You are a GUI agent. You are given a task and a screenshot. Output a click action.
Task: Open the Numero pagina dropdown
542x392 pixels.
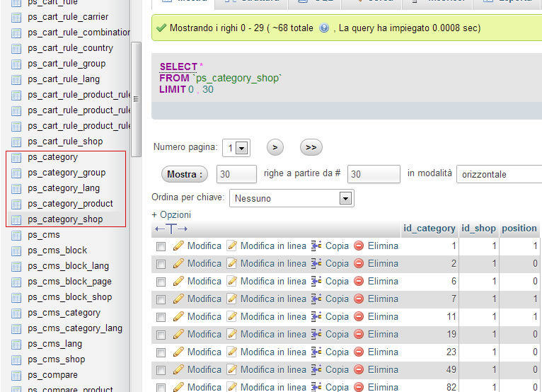click(236, 148)
